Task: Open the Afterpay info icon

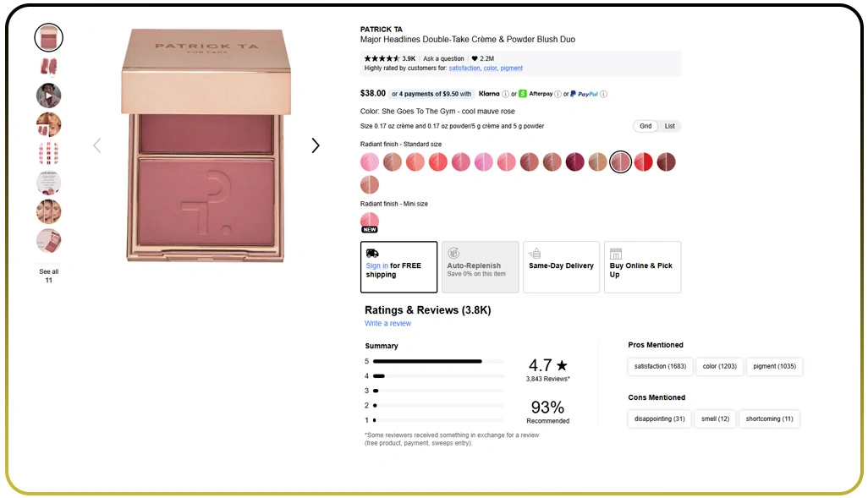Action: pyautogui.click(x=558, y=94)
